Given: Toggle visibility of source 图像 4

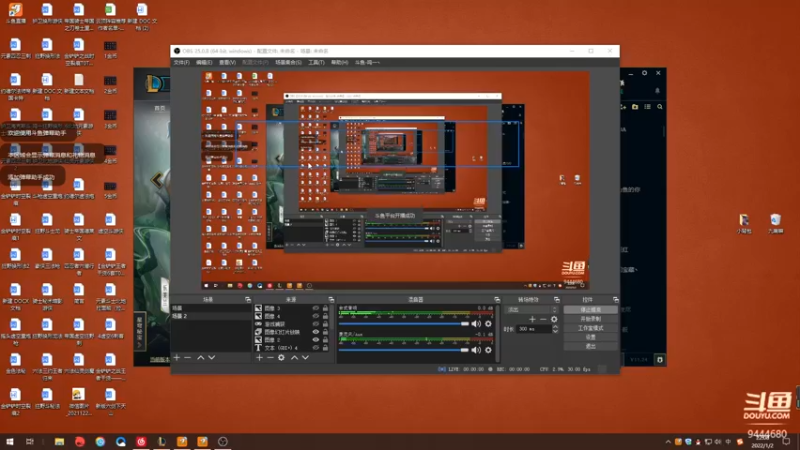Looking at the screenshot, I should tap(316, 316).
